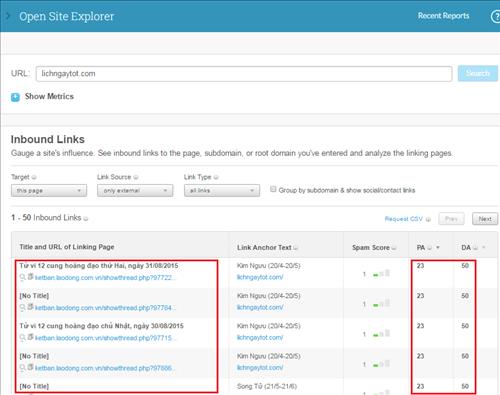Image resolution: width=500 pixels, height=395 pixels.
Task: Click info icon beside 1 - 50 Inbound Links
Action: point(86,219)
